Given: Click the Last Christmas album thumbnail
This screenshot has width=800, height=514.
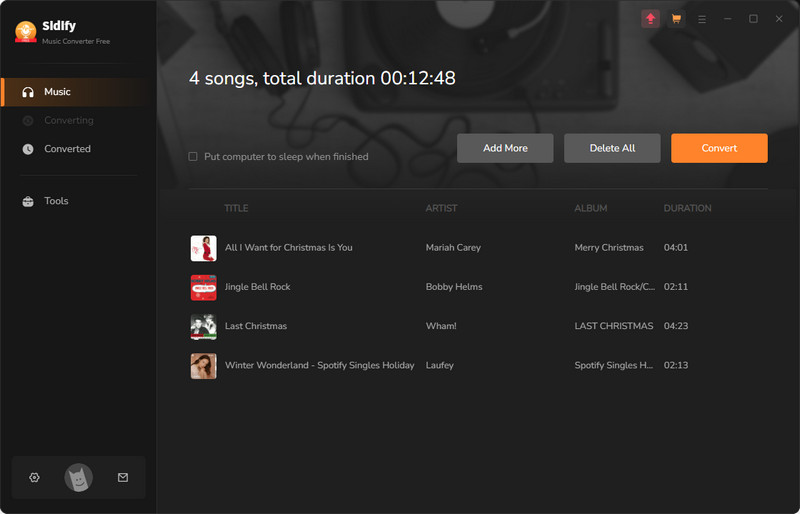Looking at the screenshot, I should (204, 327).
